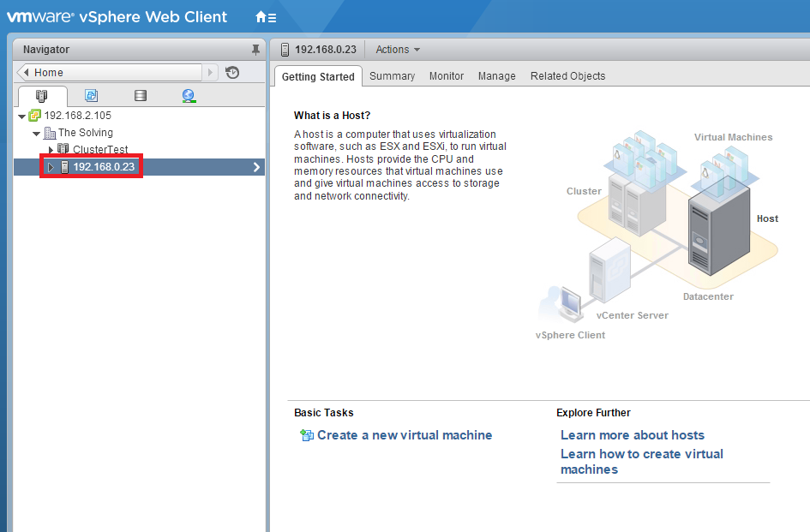Click the datacenter icon beside The Solving
Screen dimensions: 810x532
pos(50,133)
